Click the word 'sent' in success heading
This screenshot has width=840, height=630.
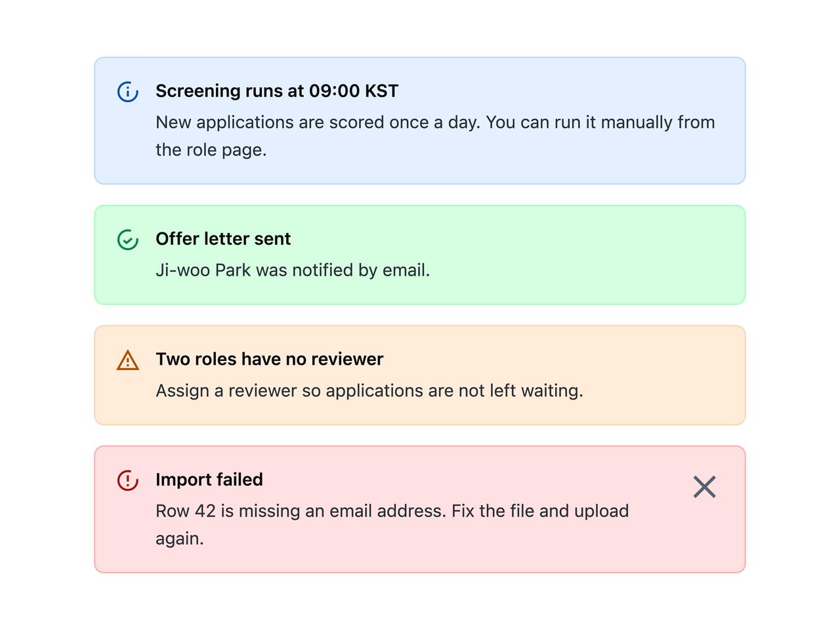point(272,239)
